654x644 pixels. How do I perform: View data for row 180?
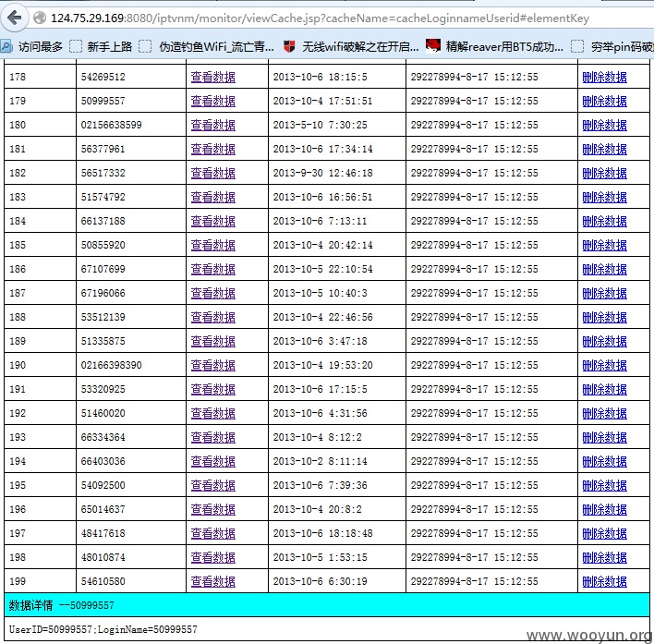[x=212, y=125]
